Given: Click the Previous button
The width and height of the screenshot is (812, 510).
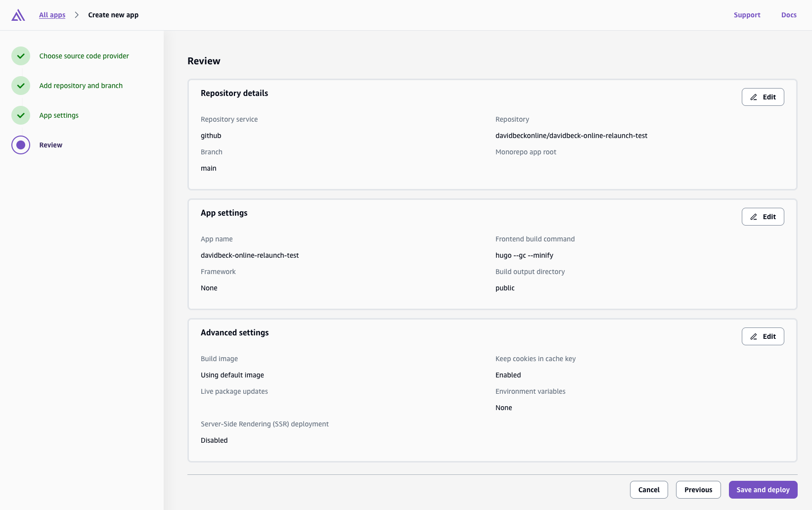Looking at the screenshot, I should tap(698, 490).
